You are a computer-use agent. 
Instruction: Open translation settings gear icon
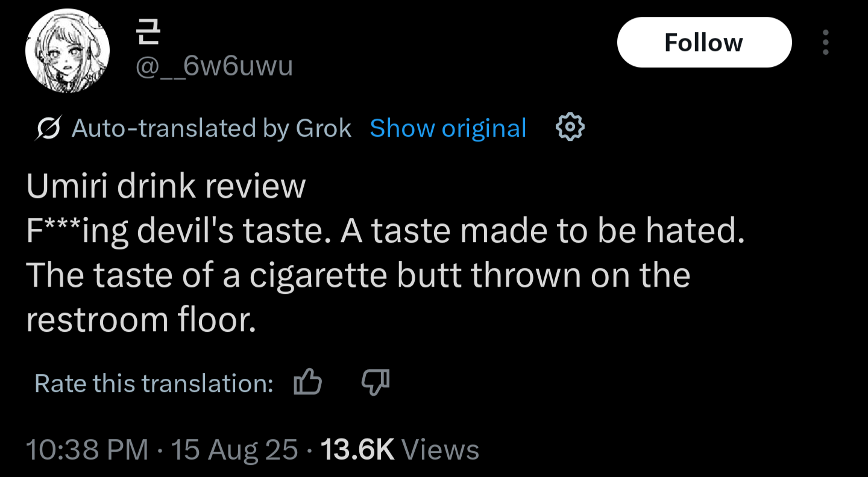569,128
